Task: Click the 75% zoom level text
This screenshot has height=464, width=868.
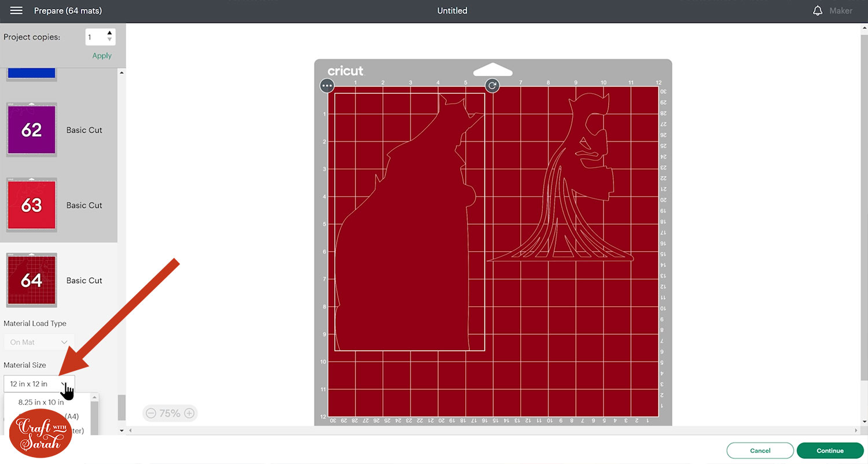Action: click(170, 413)
